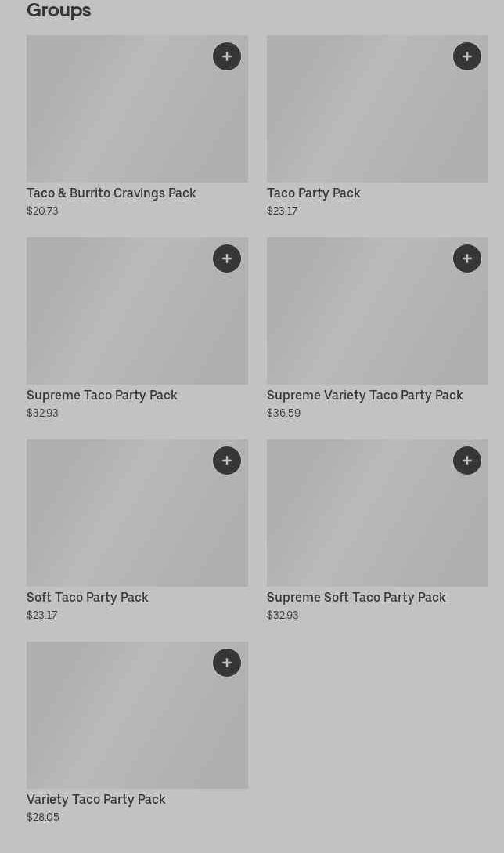This screenshot has width=504, height=853.
Task: Select the Variety Taco Party Pack title
Action: coord(96,799)
